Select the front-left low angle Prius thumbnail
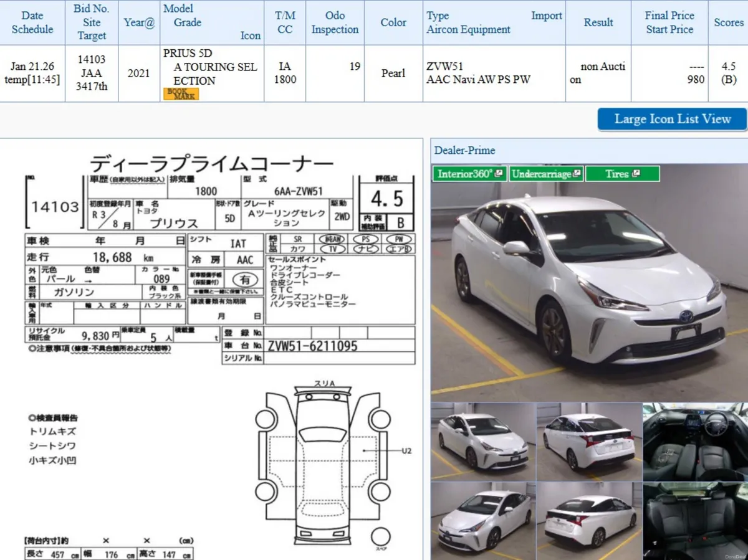 point(483,521)
